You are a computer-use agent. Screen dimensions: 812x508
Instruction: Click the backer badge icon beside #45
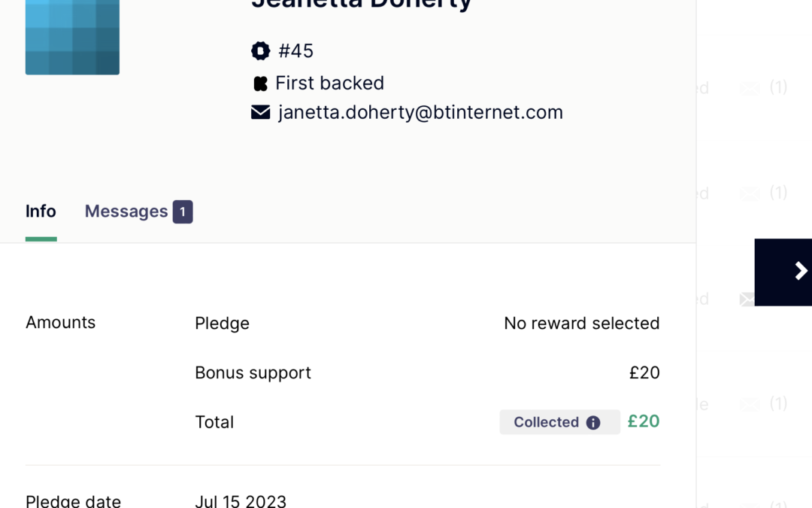pos(260,51)
